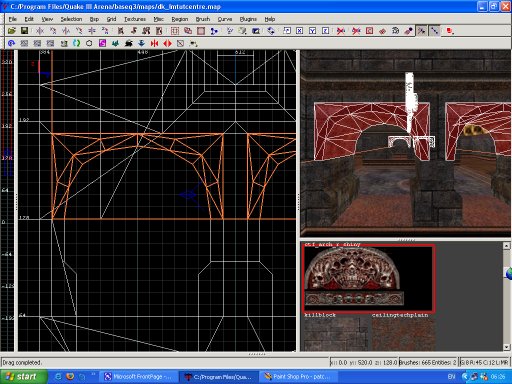Toggle the first depressed patch mode button
Screen dimensions: 512x384
[x=422, y=31]
